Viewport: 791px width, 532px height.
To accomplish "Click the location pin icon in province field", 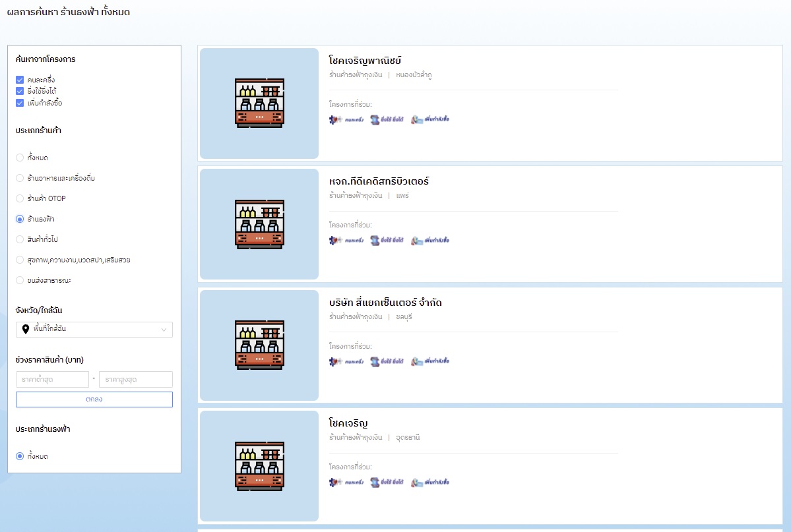I will pyautogui.click(x=26, y=329).
